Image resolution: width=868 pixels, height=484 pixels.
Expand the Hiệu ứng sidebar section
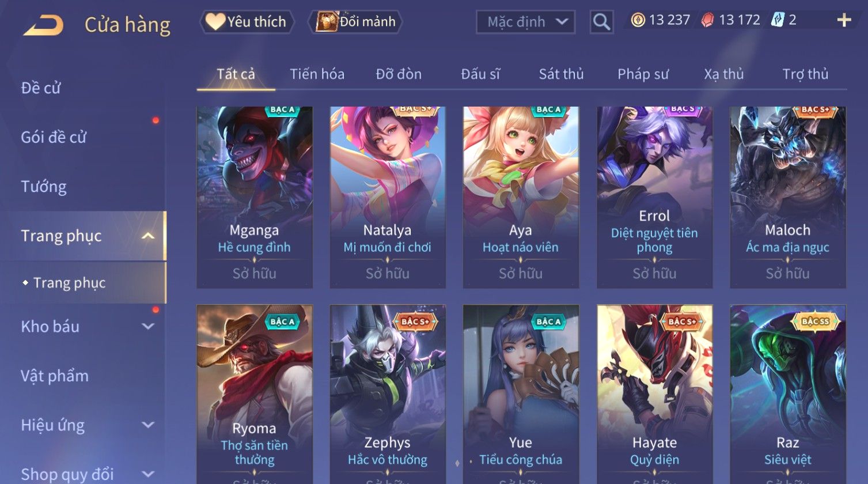click(x=148, y=425)
